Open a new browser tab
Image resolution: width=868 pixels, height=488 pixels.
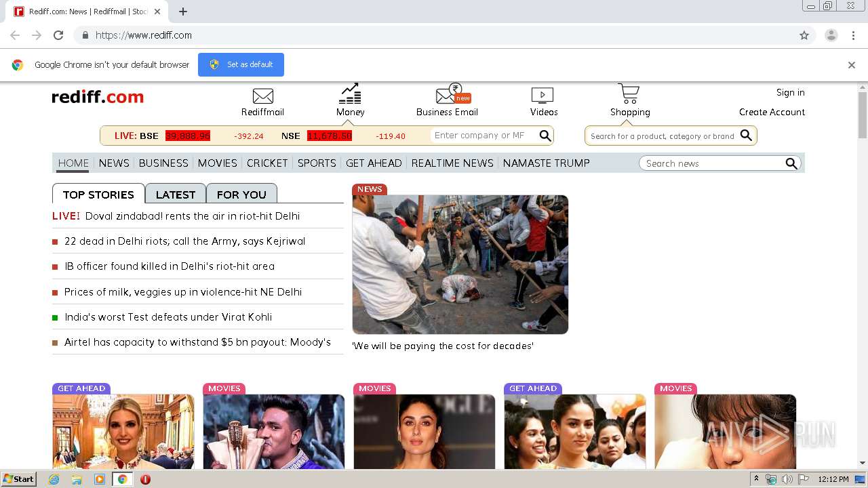(182, 12)
